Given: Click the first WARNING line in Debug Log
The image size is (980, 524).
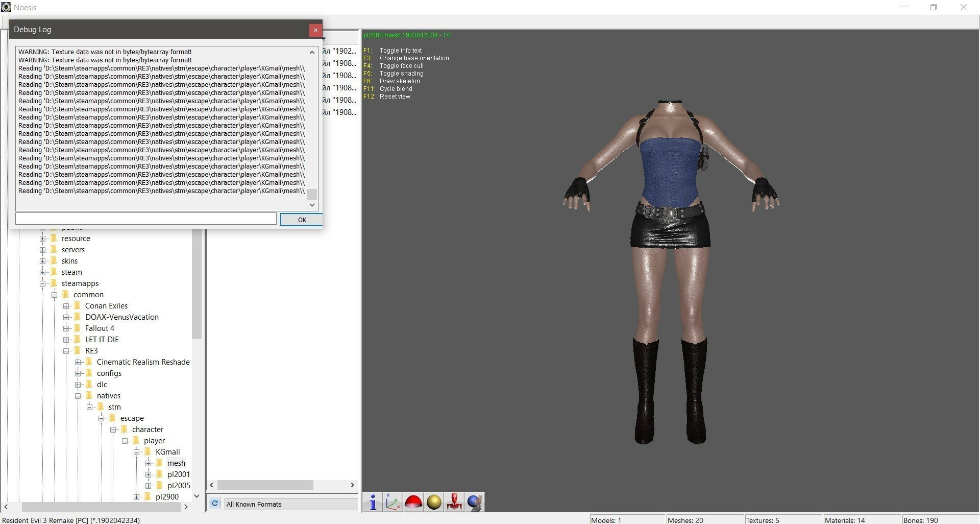Looking at the screenshot, I should 105,52.
